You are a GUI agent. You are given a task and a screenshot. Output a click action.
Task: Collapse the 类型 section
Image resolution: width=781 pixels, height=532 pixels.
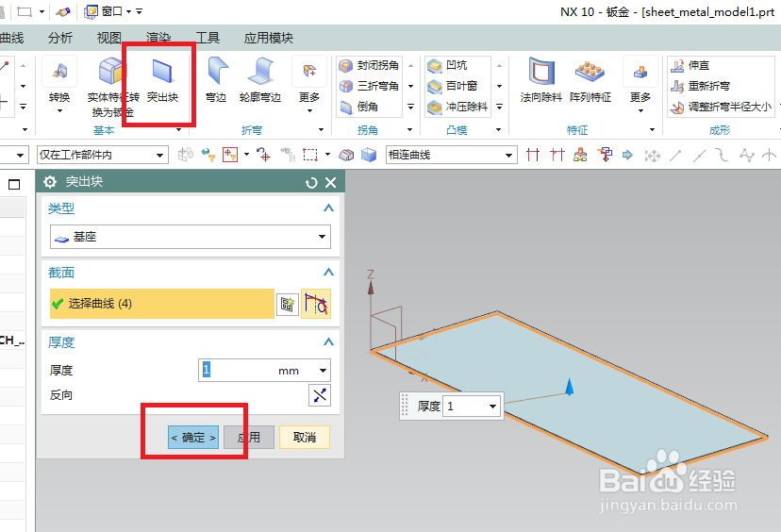click(x=328, y=208)
